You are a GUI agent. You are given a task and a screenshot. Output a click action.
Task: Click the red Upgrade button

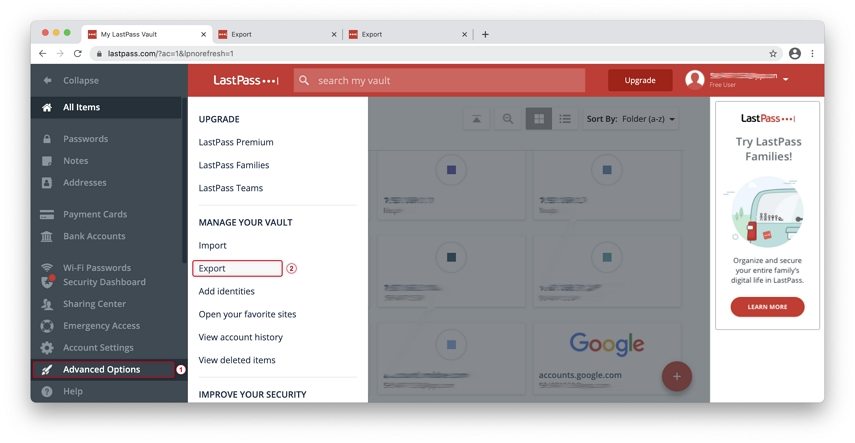(x=640, y=80)
